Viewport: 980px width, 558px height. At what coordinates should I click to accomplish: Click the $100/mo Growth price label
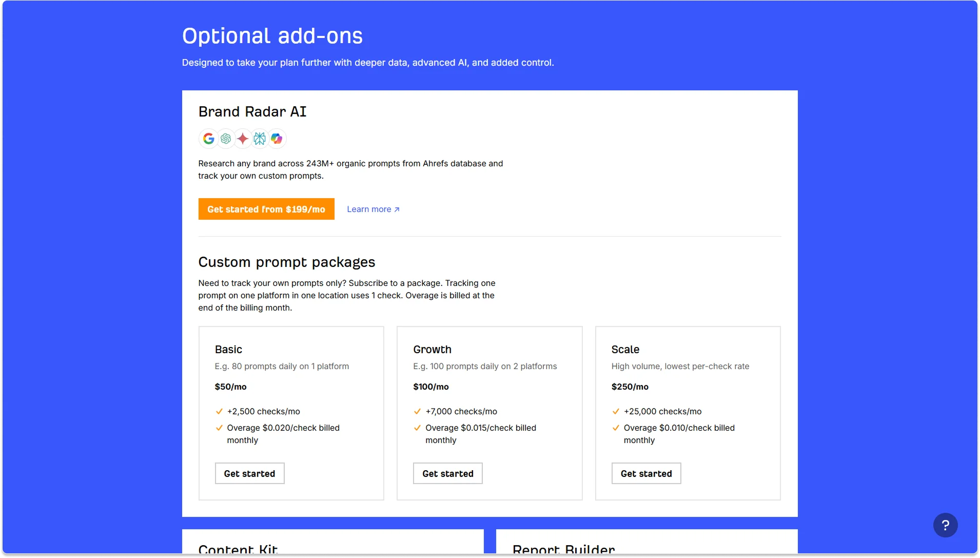tap(431, 386)
